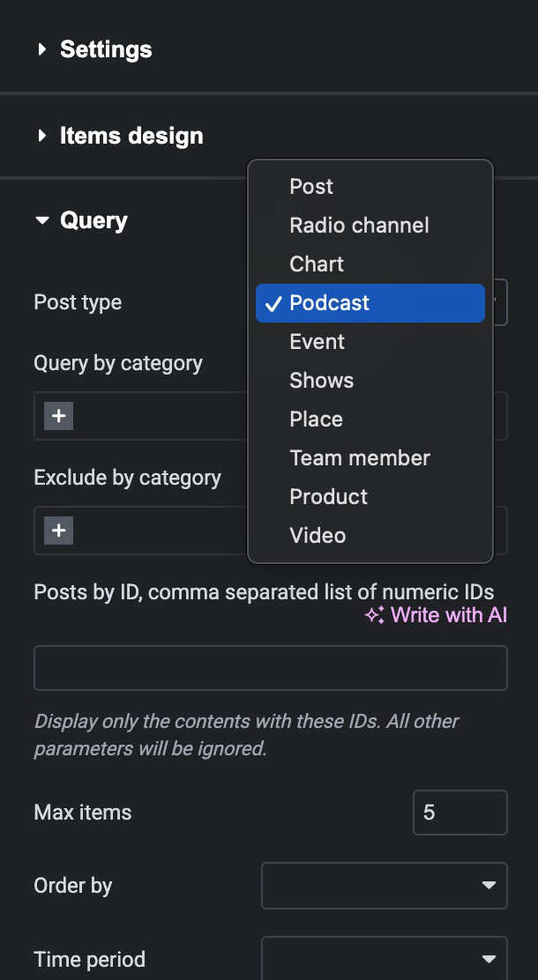
Task: Select Chart in the dropdown list
Action: (x=317, y=264)
